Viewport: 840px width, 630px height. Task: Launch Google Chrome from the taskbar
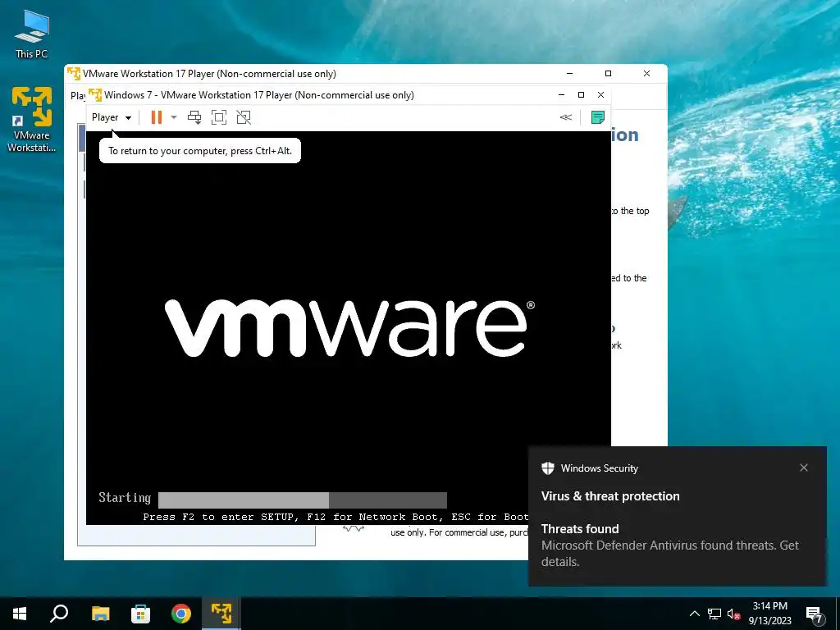(x=181, y=614)
